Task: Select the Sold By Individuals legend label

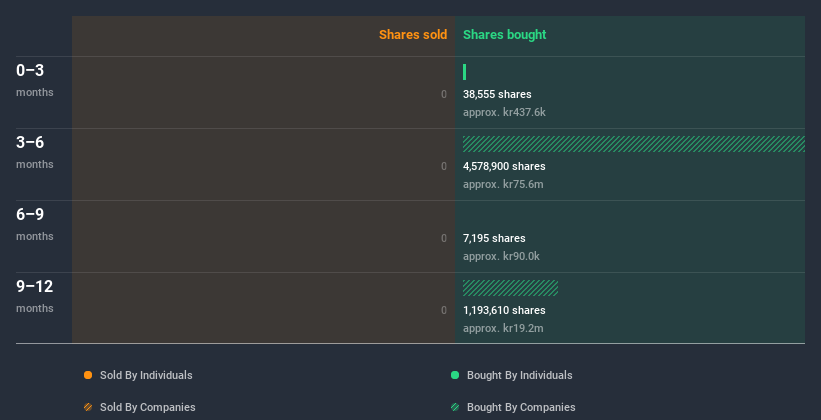Action: (x=146, y=375)
